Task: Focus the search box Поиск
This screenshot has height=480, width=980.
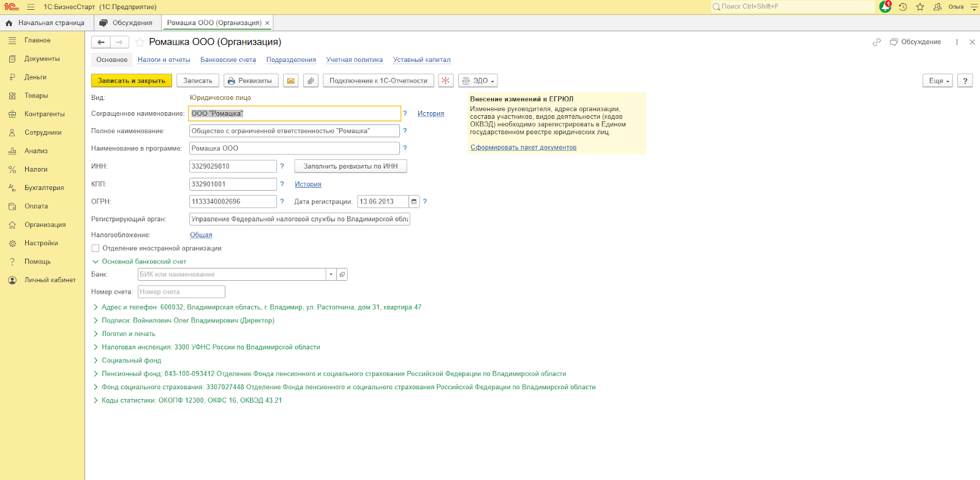Action: tap(793, 7)
